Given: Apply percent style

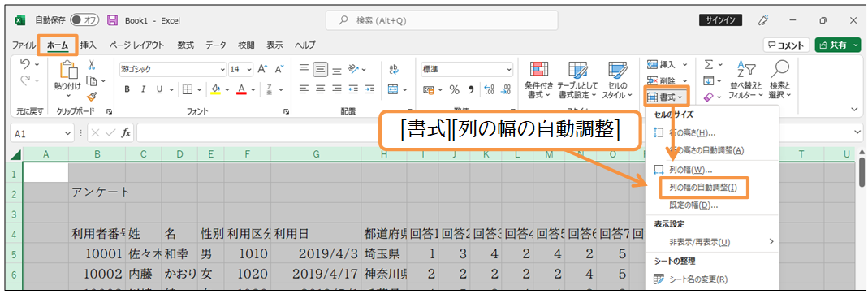Looking at the screenshot, I should tap(455, 89).
